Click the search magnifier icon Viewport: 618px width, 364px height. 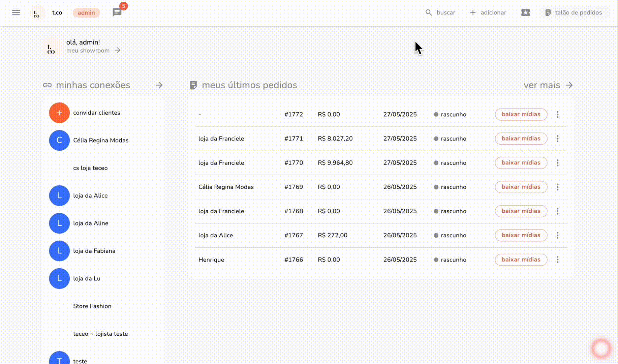(429, 13)
